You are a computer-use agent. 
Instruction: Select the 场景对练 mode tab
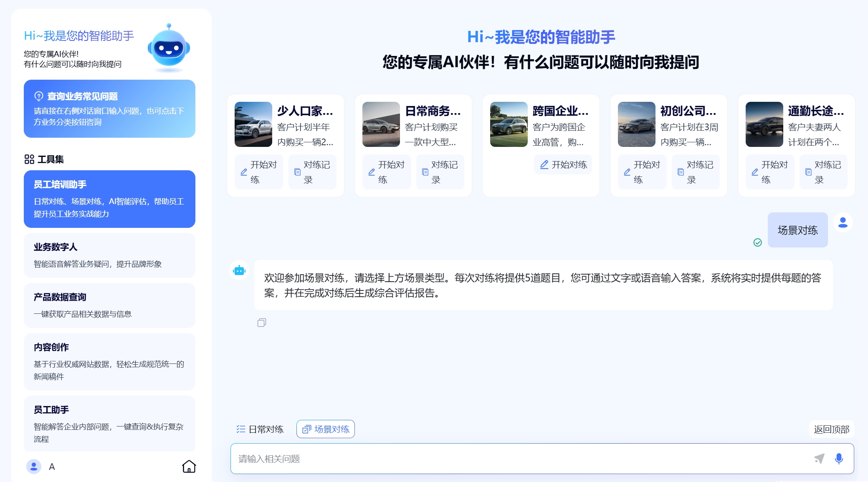click(x=326, y=429)
